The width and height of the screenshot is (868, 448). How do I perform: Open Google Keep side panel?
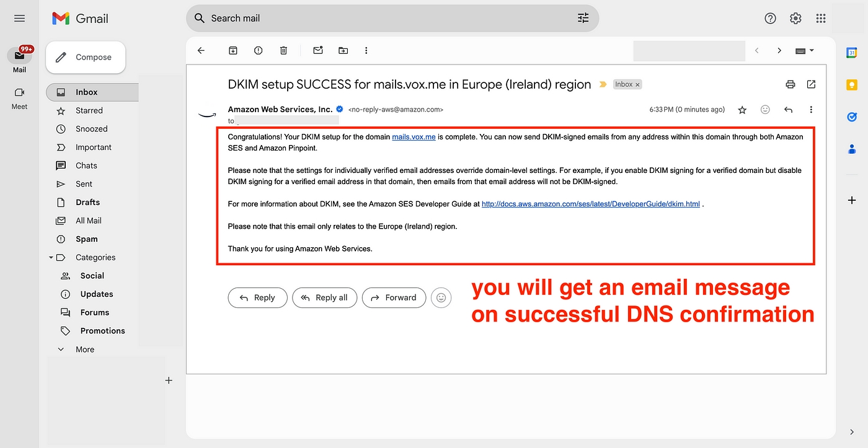click(852, 84)
